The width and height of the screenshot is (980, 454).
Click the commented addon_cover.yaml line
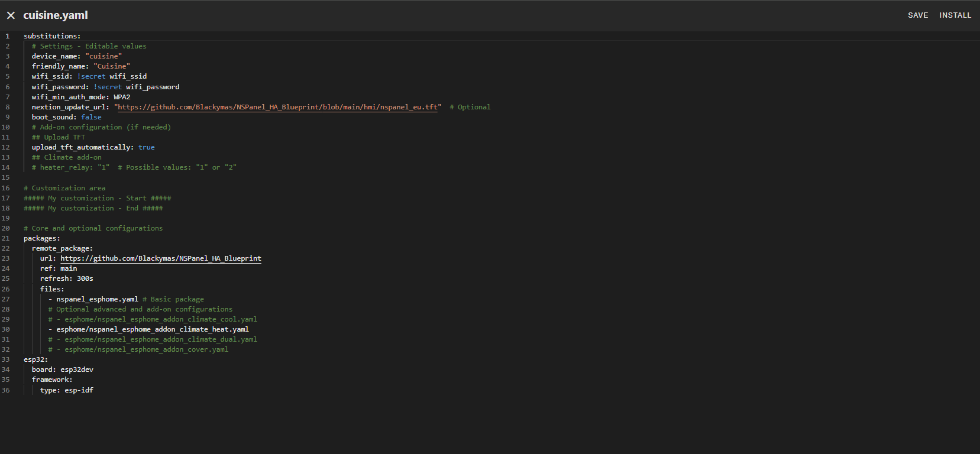click(x=146, y=349)
